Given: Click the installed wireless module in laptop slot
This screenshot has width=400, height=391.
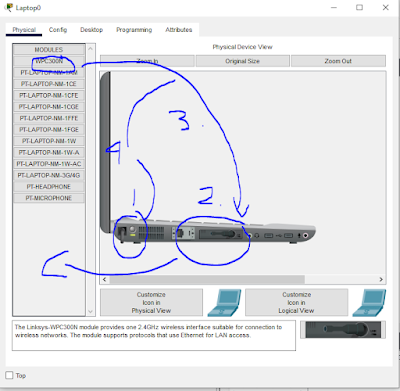Looking at the screenshot, I should (221, 234).
